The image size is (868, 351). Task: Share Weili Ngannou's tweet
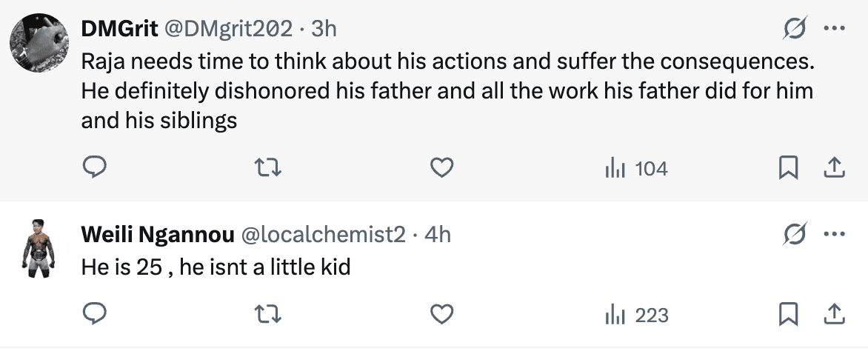(834, 315)
